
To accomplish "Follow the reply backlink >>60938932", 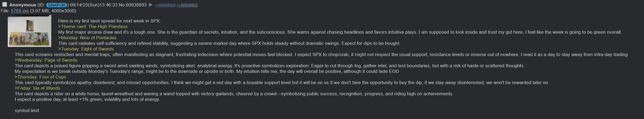I will pyautogui.click(x=187, y=5).
